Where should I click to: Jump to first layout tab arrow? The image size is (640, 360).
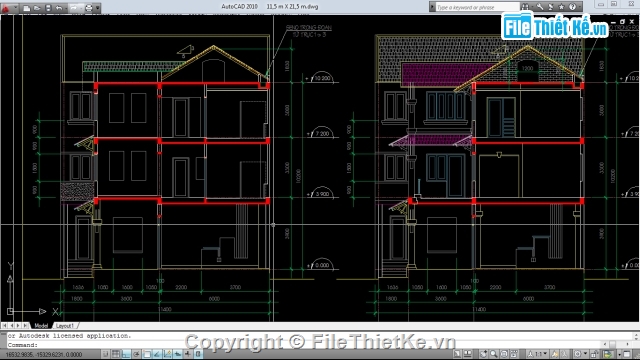4,326
